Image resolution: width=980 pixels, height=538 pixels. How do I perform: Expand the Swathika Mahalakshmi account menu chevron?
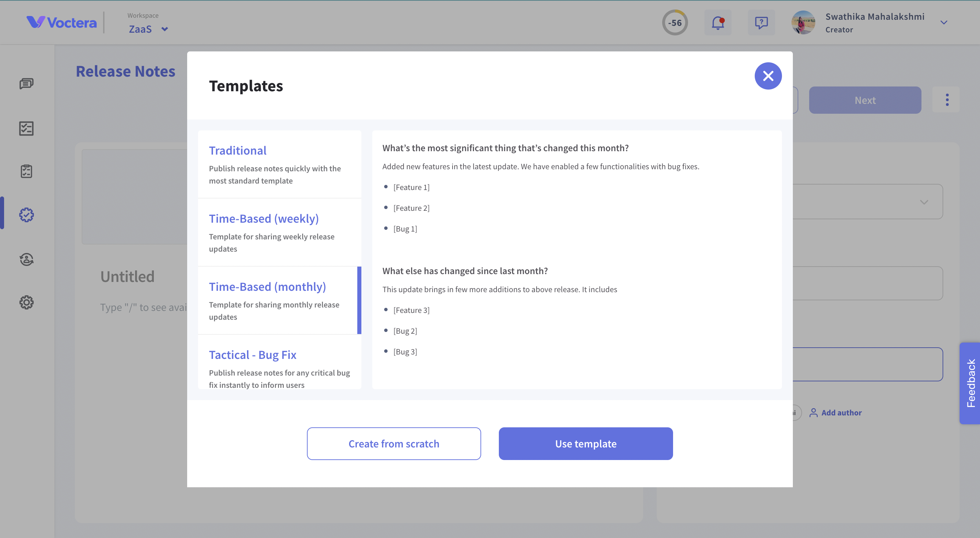coord(944,22)
